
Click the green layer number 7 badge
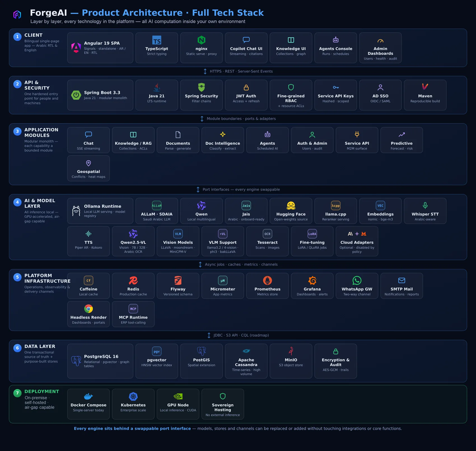(x=17, y=393)
